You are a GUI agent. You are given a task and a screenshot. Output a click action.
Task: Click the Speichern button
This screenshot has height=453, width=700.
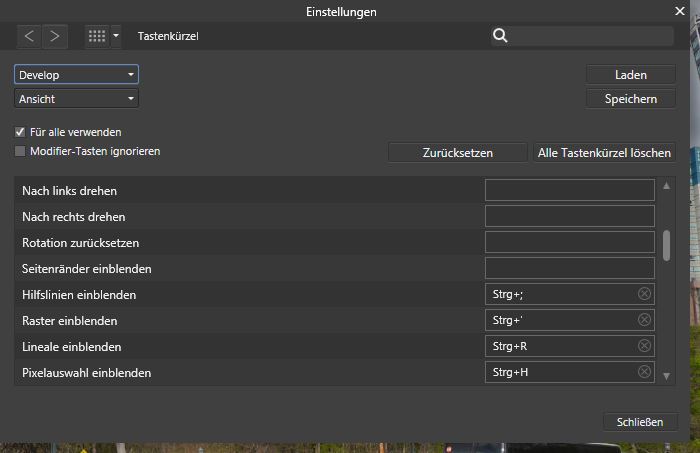tap(630, 99)
